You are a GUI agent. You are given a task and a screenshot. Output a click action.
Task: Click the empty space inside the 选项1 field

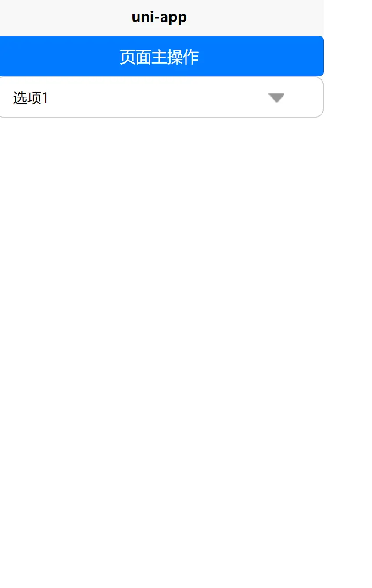(x=158, y=97)
